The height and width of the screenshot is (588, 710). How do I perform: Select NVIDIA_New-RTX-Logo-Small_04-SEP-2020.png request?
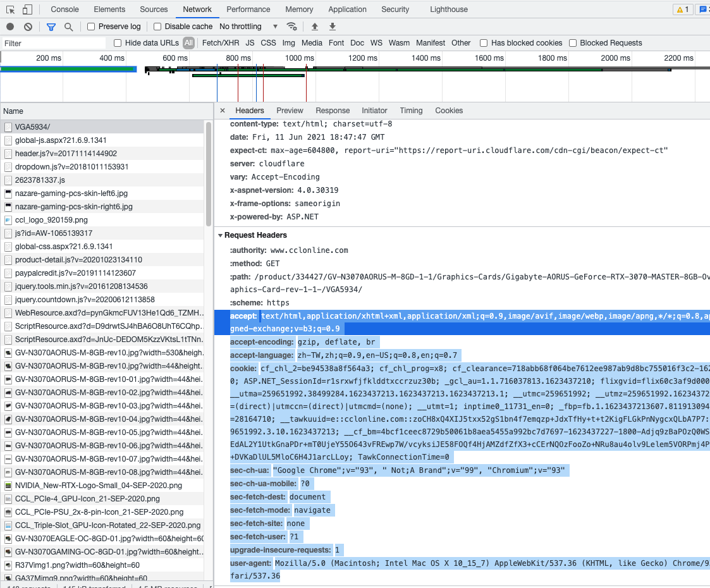pyautogui.click(x=103, y=485)
